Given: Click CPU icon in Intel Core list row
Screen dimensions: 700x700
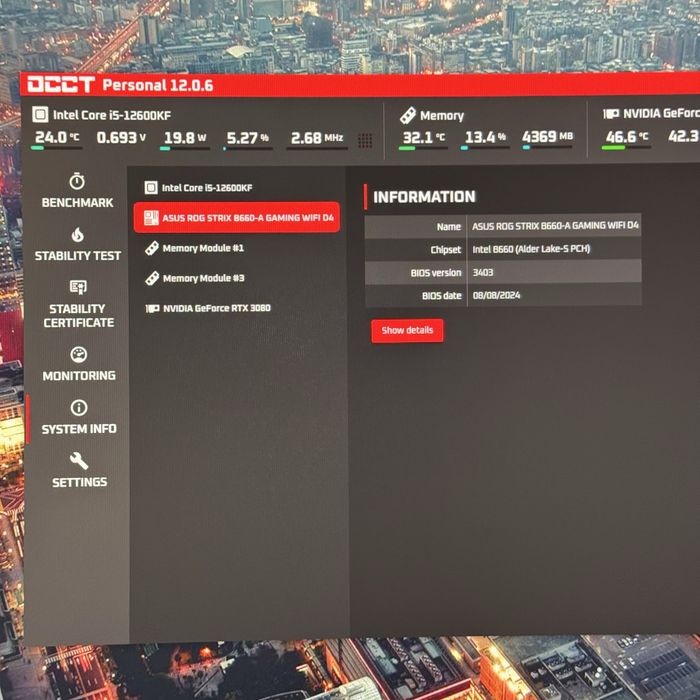Looking at the screenshot, I should coord(151,188).
